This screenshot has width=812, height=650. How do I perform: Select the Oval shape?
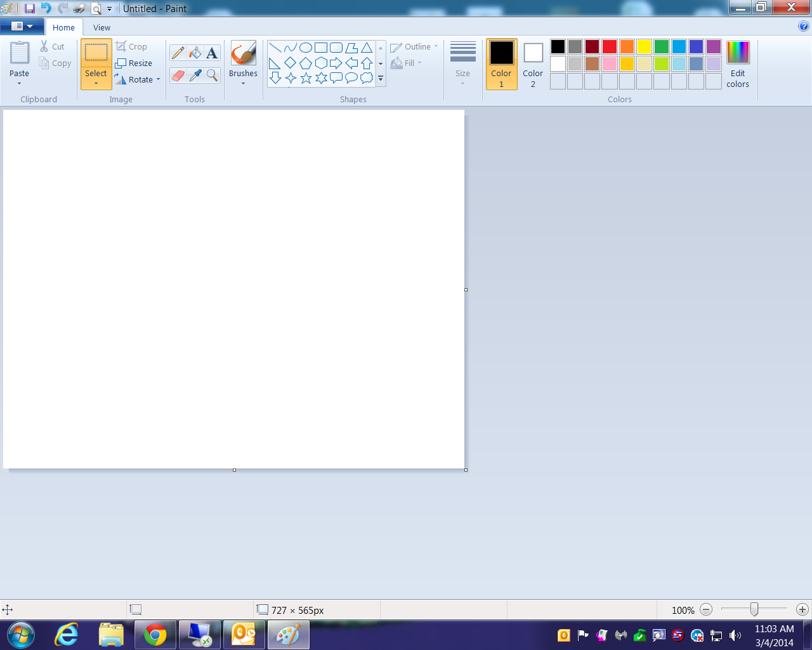pos(305,46)
